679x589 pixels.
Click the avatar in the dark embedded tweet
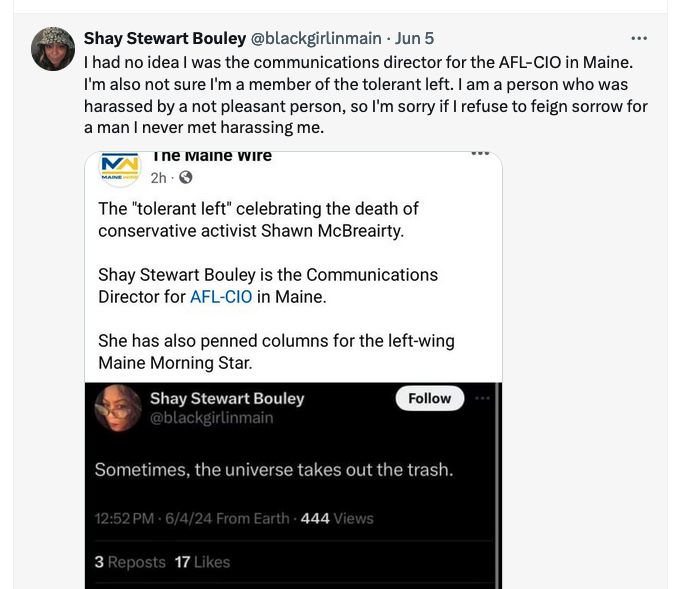click(117, 407)
